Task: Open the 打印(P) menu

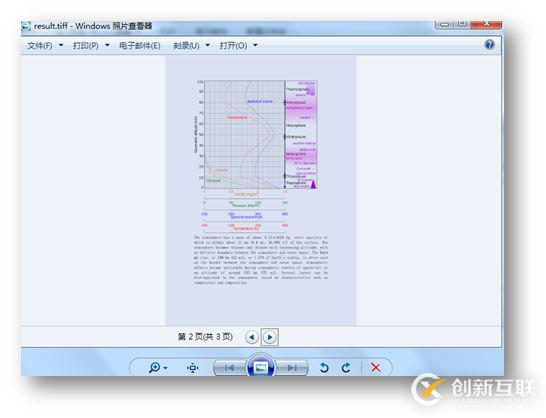Action: coord(86,46)
